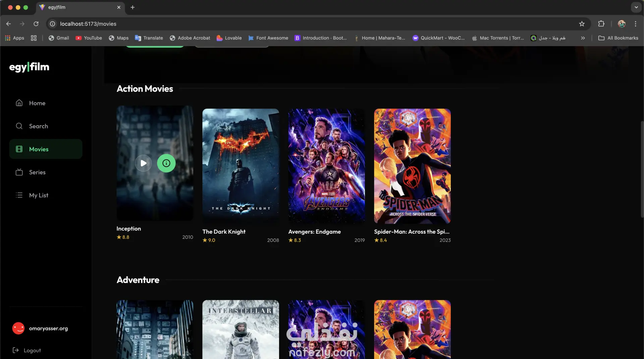Open Mac Torrents bookmark

[x=498, y=38]
